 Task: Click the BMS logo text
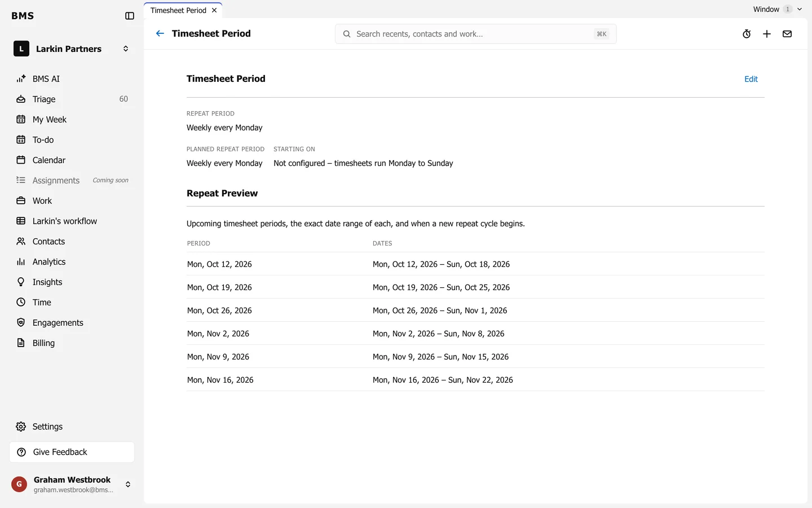(23, 16)
